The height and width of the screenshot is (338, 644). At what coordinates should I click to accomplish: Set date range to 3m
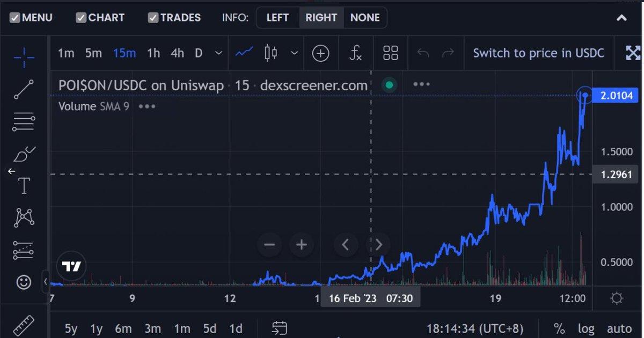click(152, 328)
